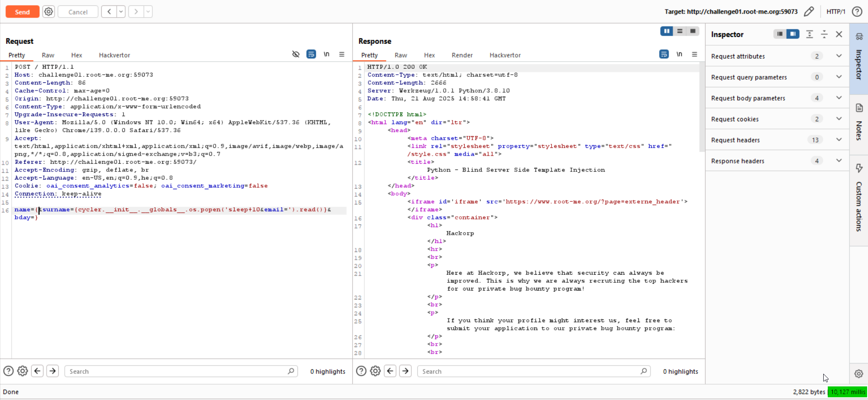The height and width of the screenshot is (400, 868).
Task: Toggle hiding non-printable characters in Request
Action: click(x=296, y=54)
